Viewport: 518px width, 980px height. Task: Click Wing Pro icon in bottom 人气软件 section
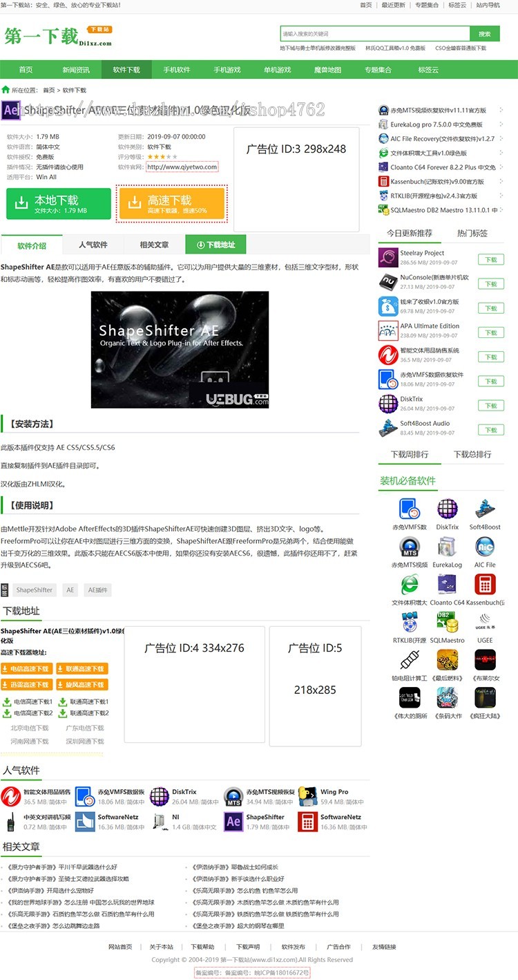(308, 796)
